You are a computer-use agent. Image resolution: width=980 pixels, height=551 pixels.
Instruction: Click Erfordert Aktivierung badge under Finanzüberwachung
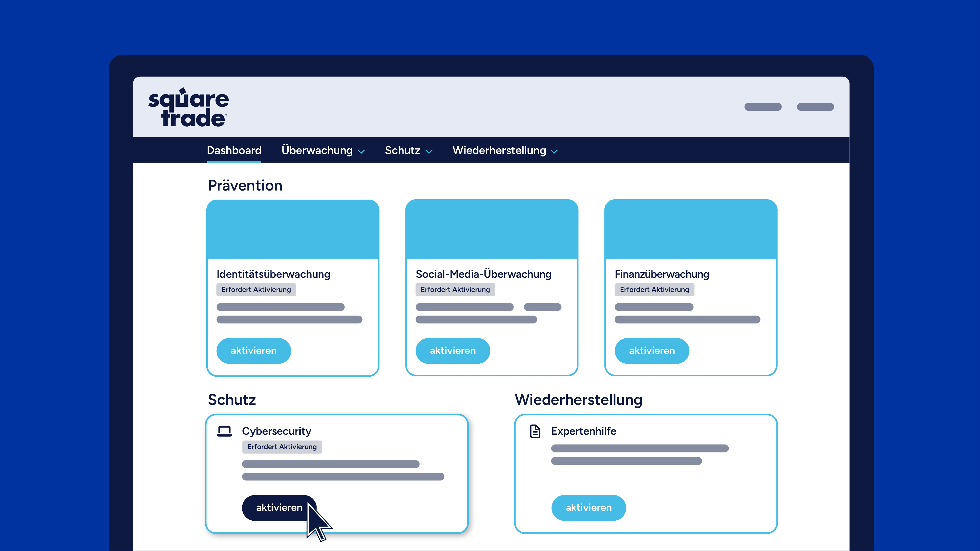[x=654, y=290]
